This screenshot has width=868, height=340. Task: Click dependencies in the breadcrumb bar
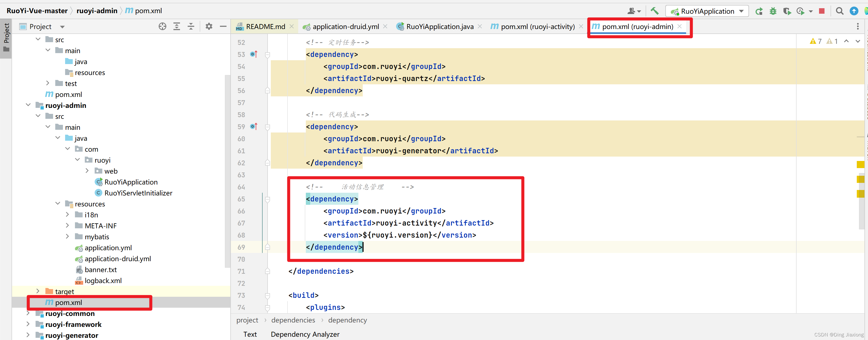(293, 320)
